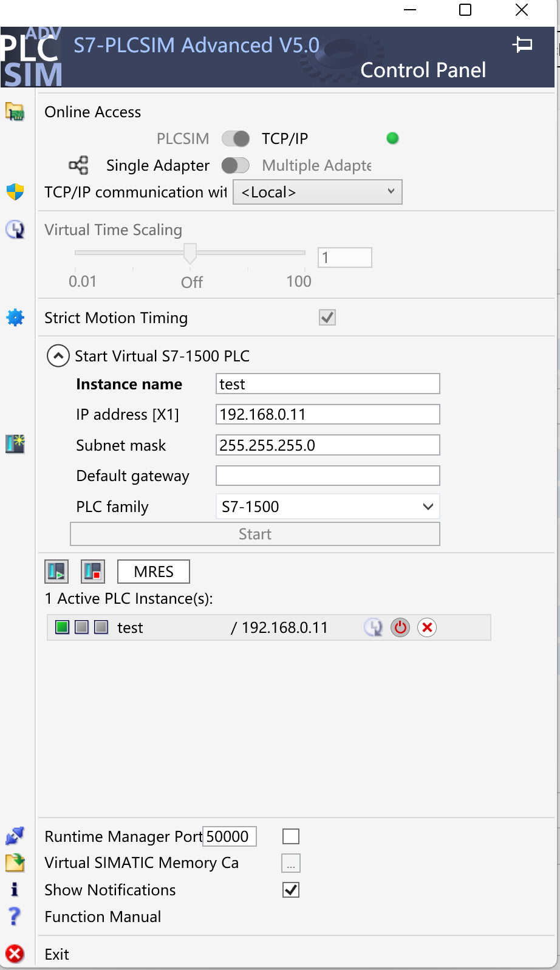The width and height of the screenshot is (560, 970).
Task: Click the Start button
Action: 255,534
